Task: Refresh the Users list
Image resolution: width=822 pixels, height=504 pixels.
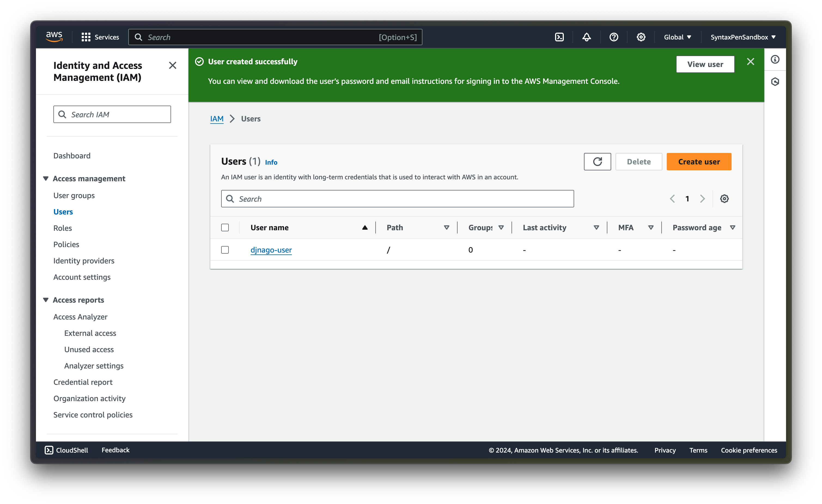Action: 597,162
